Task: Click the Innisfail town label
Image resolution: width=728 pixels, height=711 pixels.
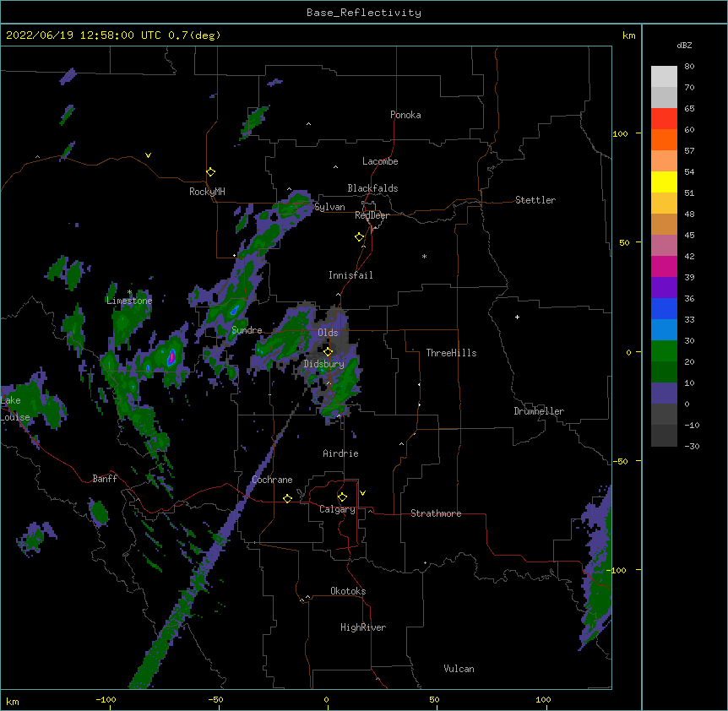Action: (x=350, y=275)
